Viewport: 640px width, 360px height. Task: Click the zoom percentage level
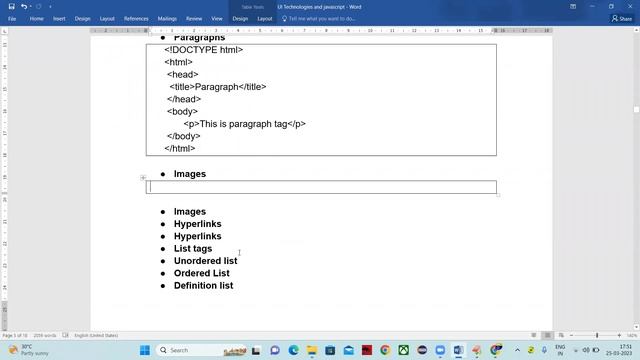point(631,336)
